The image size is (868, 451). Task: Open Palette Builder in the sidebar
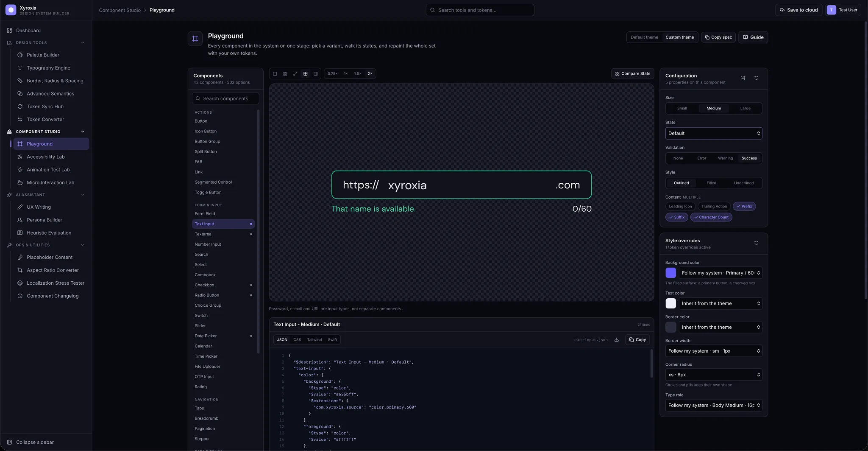click(x=51, y=55)
